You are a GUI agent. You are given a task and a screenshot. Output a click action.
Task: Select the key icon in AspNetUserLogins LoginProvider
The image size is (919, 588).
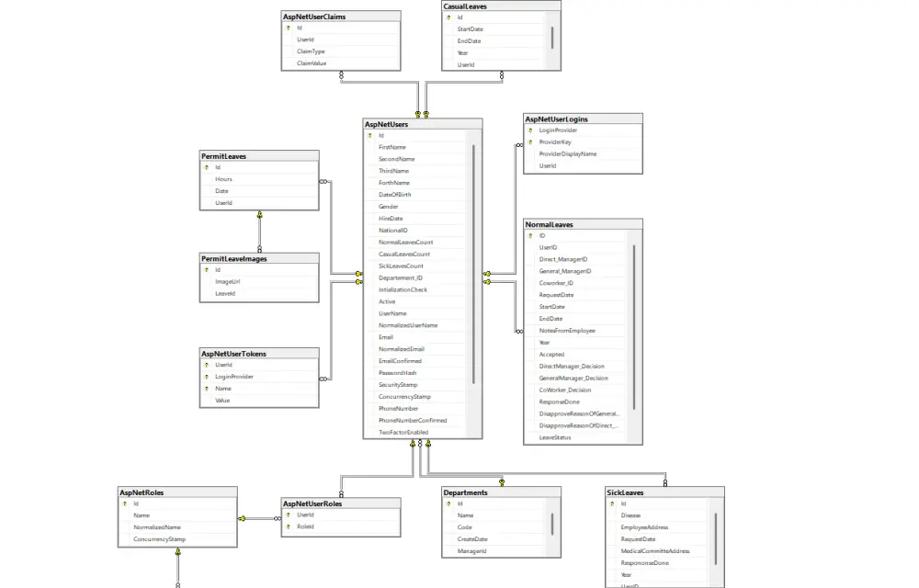coord(531,130)
